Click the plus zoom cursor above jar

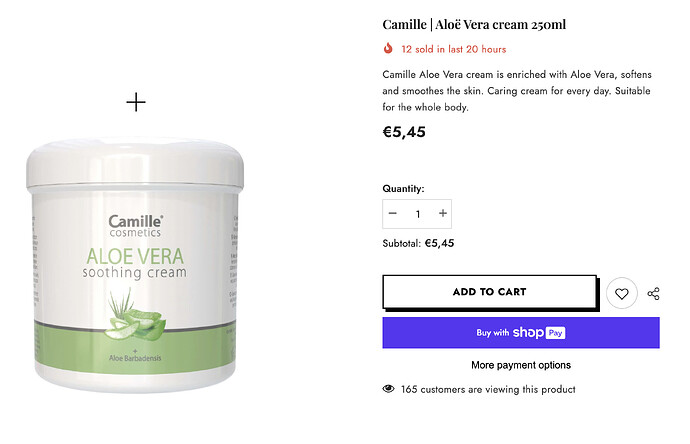click(x=136, y=102)
